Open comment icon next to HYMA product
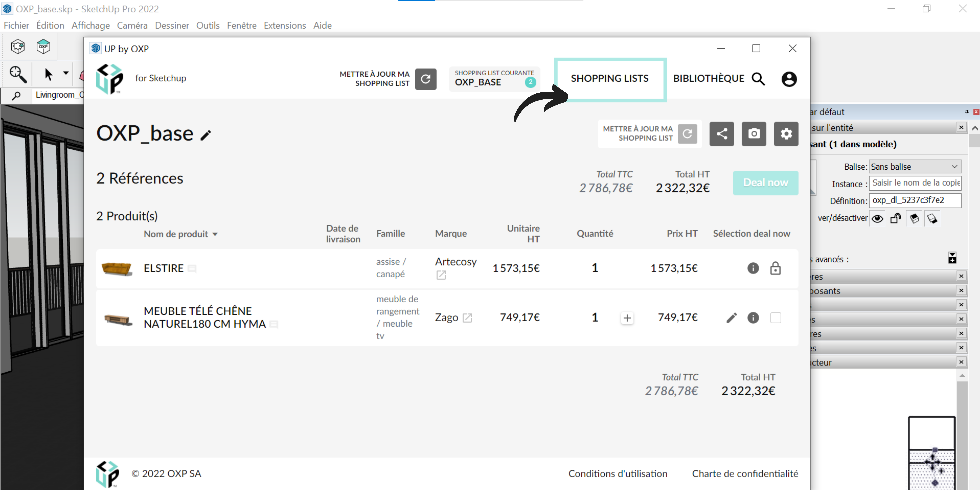The width and height of the screenshot is (980, 490). point(274,325)
